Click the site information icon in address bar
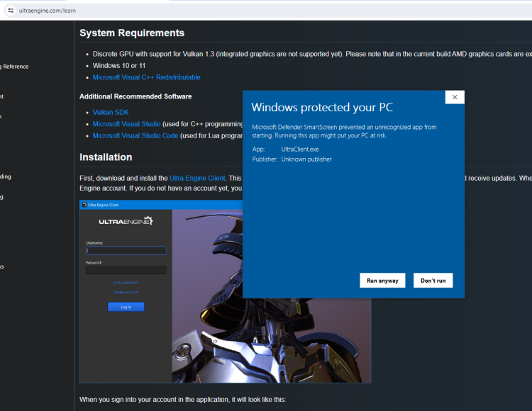 pos(11,11)
